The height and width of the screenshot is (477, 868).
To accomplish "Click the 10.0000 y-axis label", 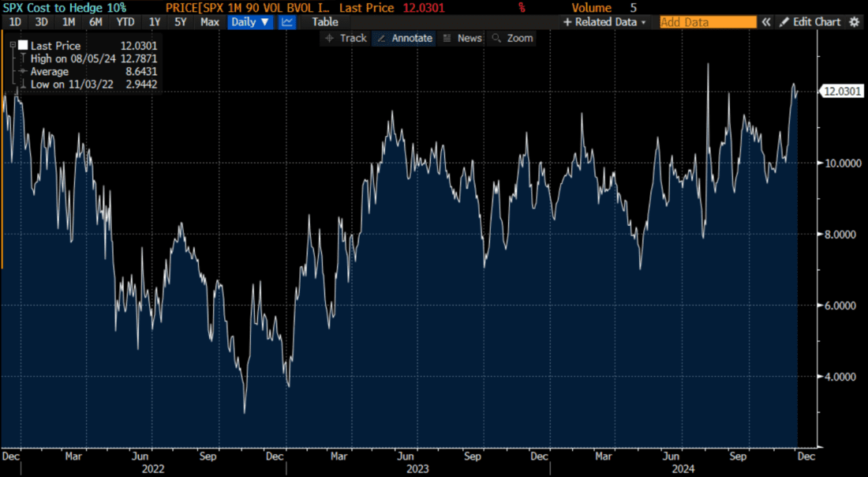I will (x=842, y=163).
